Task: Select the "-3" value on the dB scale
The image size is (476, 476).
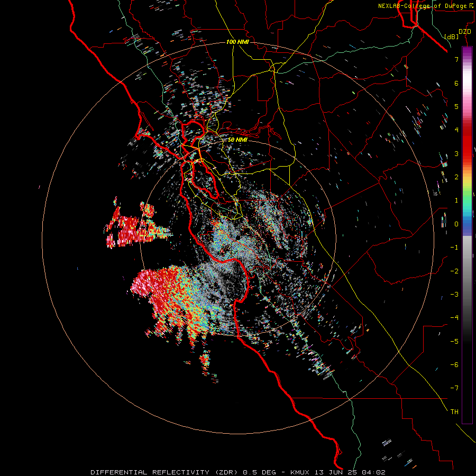Action: pyautogui.click(x=454, y=295)
